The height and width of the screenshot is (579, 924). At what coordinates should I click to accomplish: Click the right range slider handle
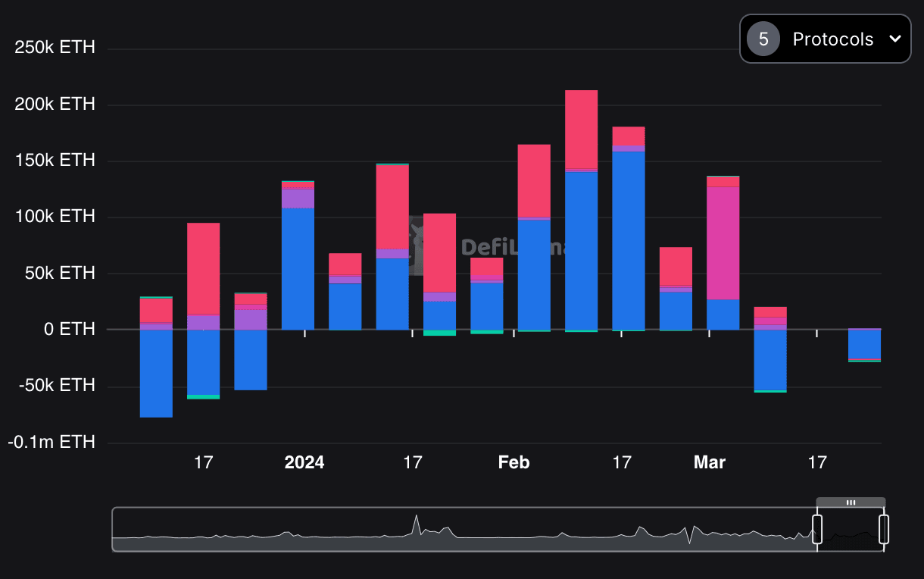pos(883,529)
